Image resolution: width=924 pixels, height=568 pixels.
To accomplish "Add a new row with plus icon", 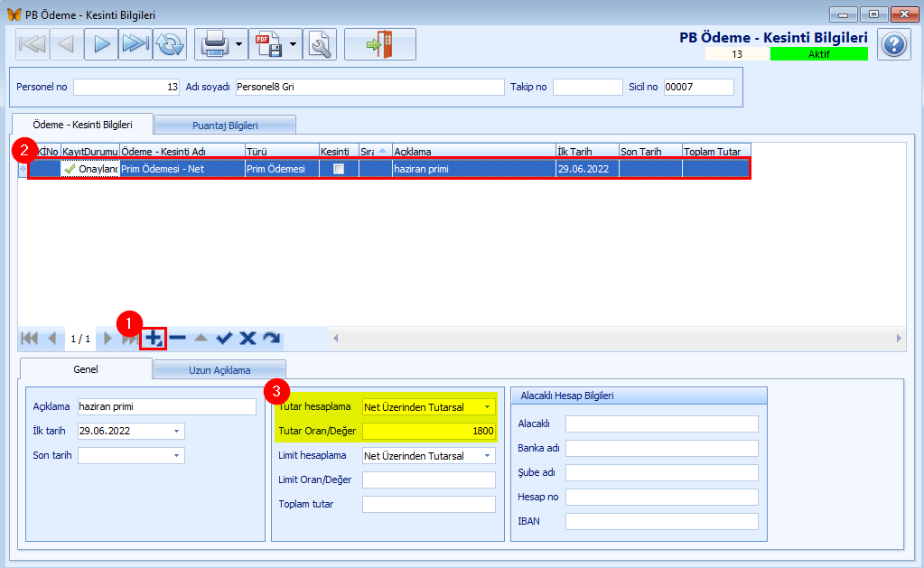I will (x=154, y=339).
